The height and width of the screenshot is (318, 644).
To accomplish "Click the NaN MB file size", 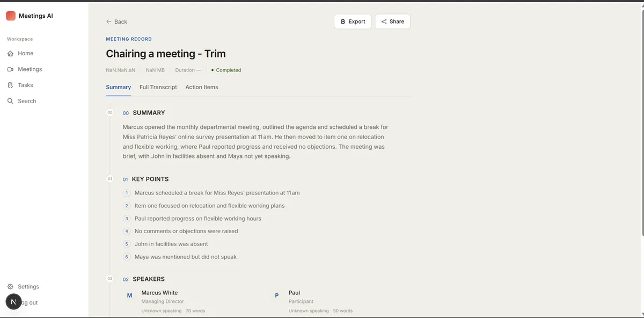I will coord(155,70).
